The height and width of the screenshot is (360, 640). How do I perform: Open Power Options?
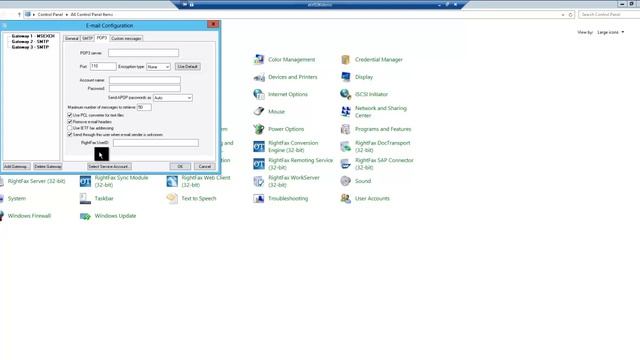[279, 129]
